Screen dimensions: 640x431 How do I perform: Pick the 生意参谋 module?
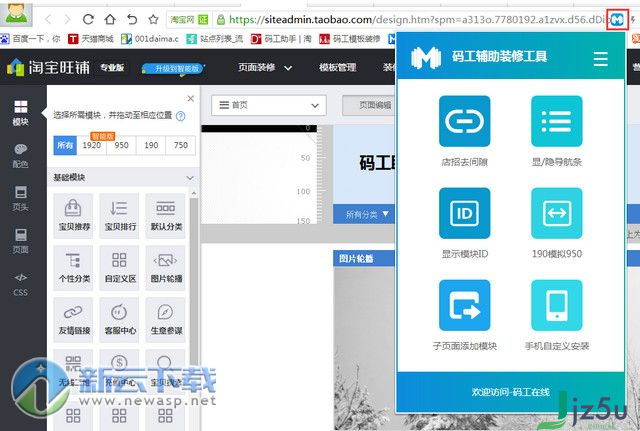pos(166,320)
